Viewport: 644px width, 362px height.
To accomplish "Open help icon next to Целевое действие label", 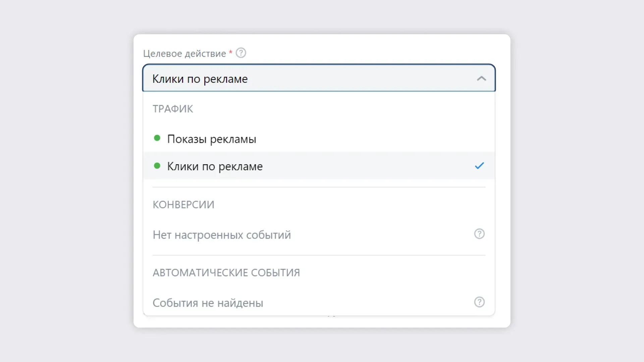I will (x=241, y=53).
